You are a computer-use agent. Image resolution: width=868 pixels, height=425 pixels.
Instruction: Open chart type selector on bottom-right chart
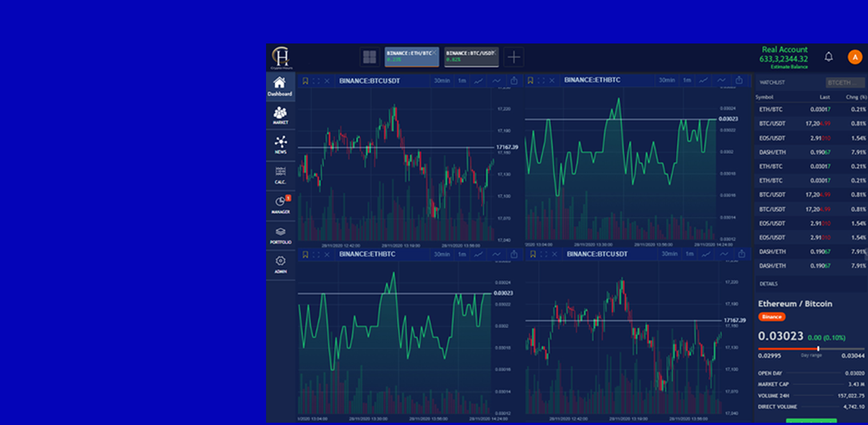[x=706, y=254]
